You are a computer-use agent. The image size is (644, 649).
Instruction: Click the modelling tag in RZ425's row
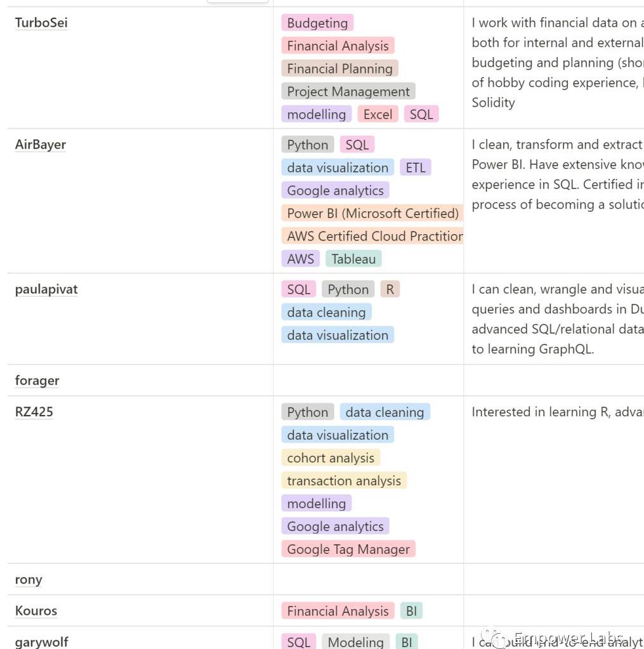(x=316, y=503)
